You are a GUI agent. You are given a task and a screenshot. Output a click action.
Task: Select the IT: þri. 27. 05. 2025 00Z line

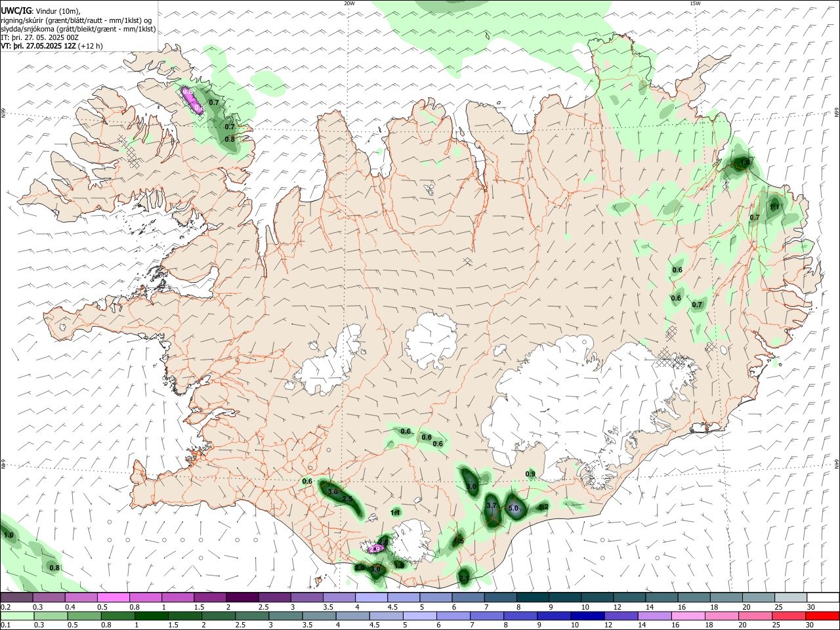tap(39, 37)
